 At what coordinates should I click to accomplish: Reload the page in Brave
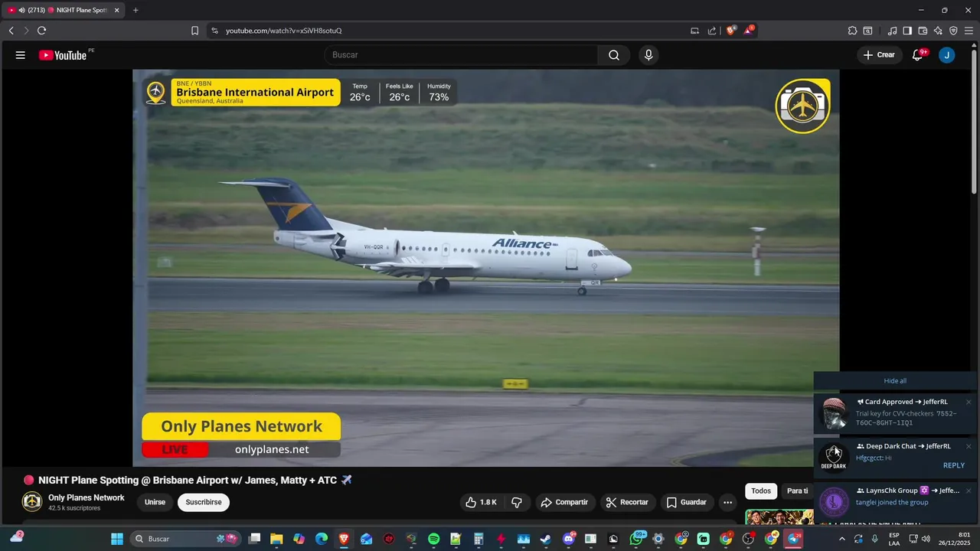click(41, 31)
